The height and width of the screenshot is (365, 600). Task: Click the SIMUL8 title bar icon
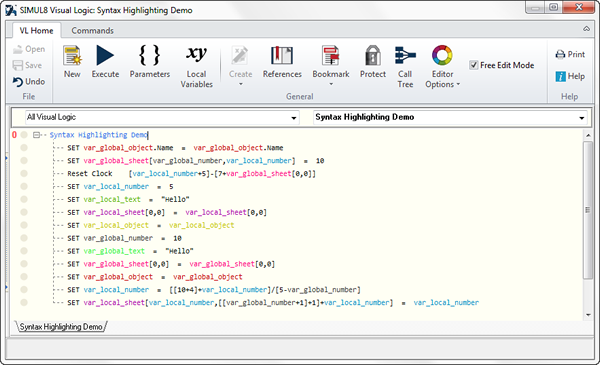point(11,10)
